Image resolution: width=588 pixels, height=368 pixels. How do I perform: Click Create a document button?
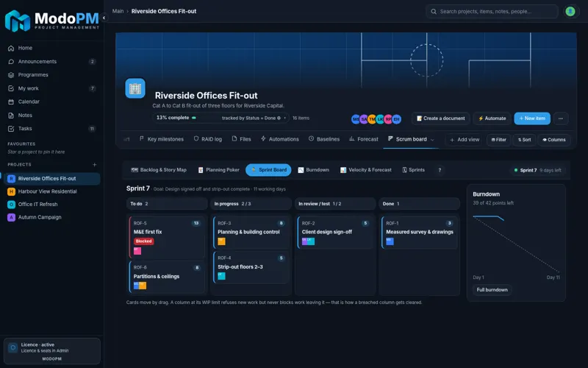point(440,118)
